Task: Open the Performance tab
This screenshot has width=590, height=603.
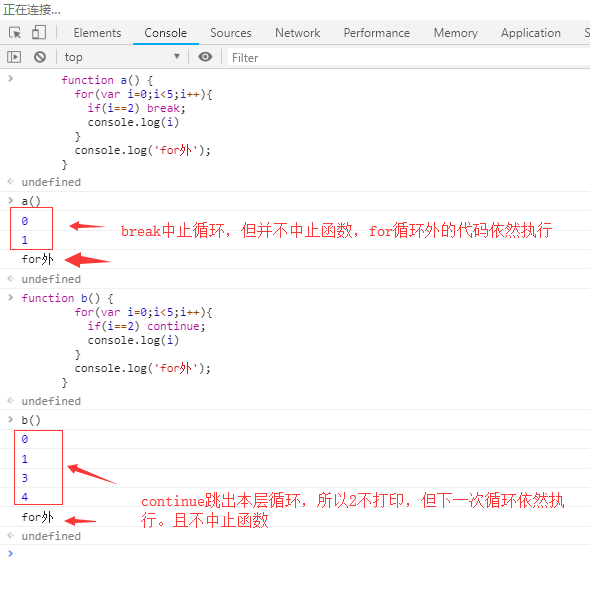Action: [x=377, y=33]
